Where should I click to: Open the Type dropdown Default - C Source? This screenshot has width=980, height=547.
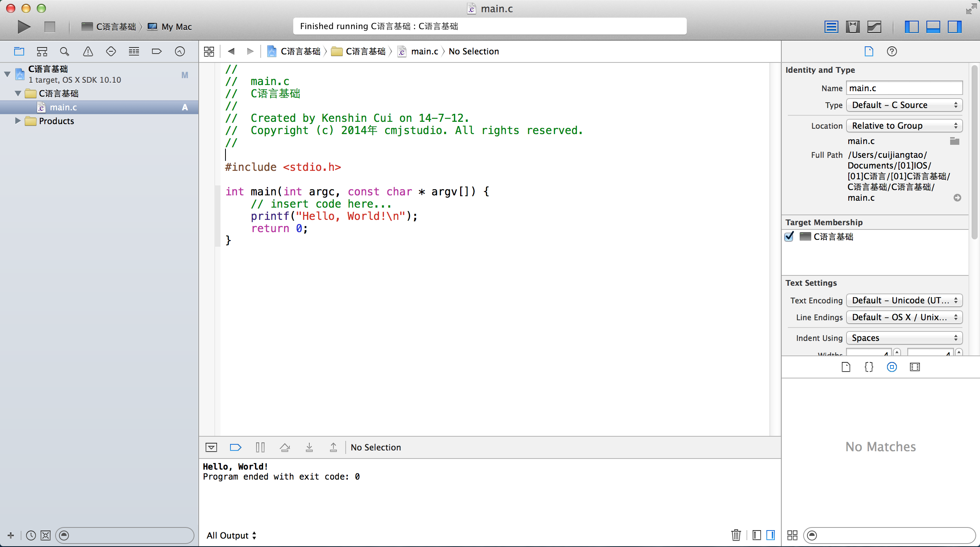904,105
